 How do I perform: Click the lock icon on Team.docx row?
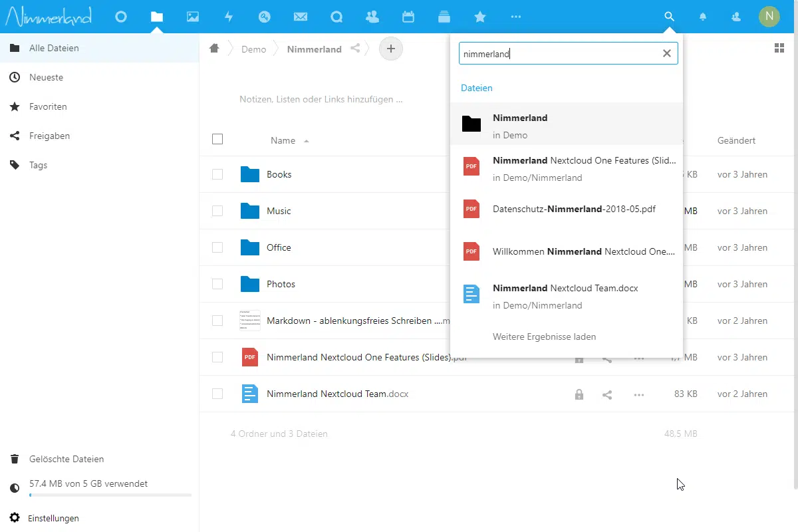[579, 394]
